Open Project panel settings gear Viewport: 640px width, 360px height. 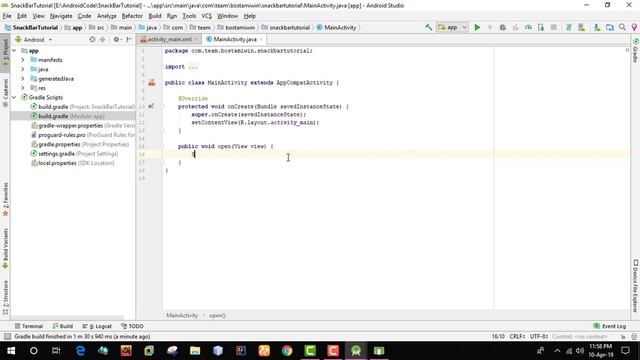coord(117,40)
